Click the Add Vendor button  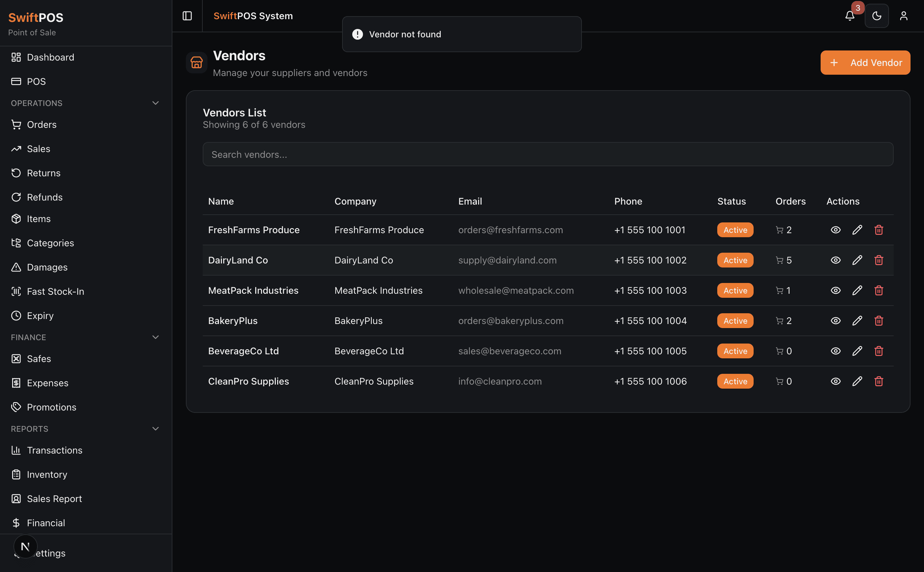(x=865, y=63)
